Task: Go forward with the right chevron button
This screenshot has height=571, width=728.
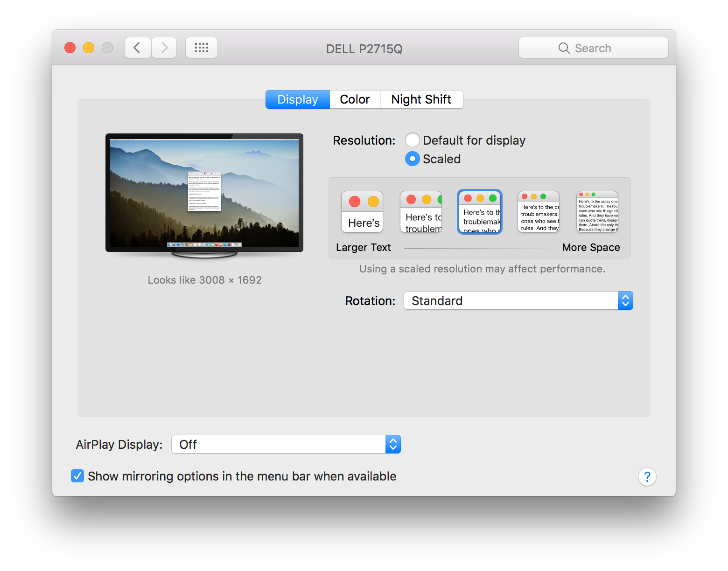Action: click(164, 48)
